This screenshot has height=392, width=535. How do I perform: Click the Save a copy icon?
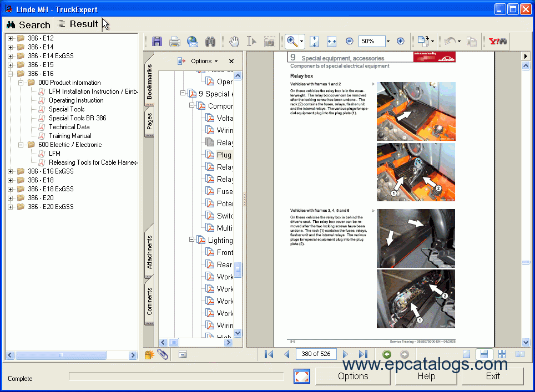157,42
